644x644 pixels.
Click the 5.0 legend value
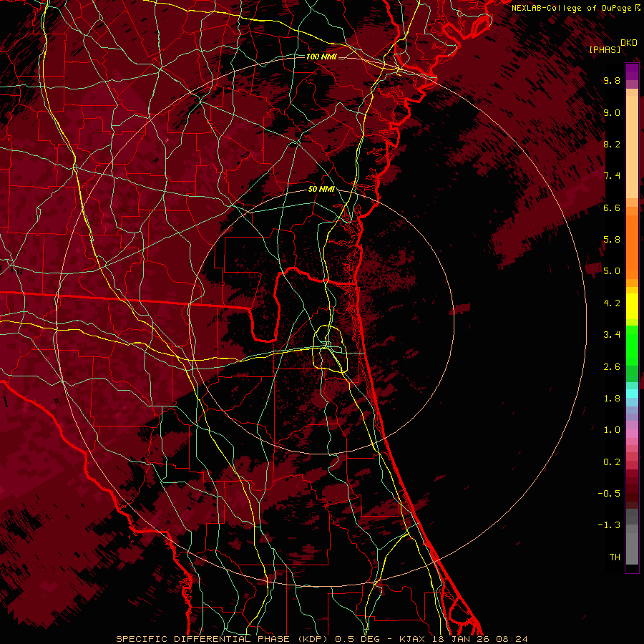(612, 271)
